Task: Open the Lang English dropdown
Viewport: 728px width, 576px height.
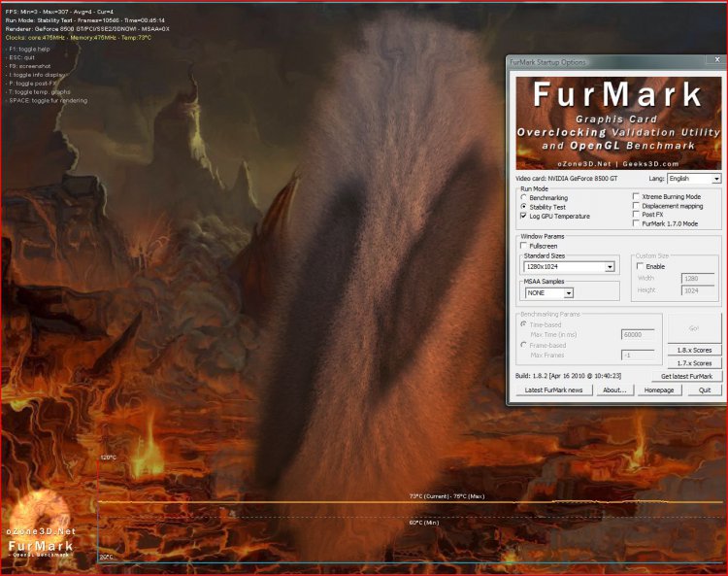Action: 694,179
